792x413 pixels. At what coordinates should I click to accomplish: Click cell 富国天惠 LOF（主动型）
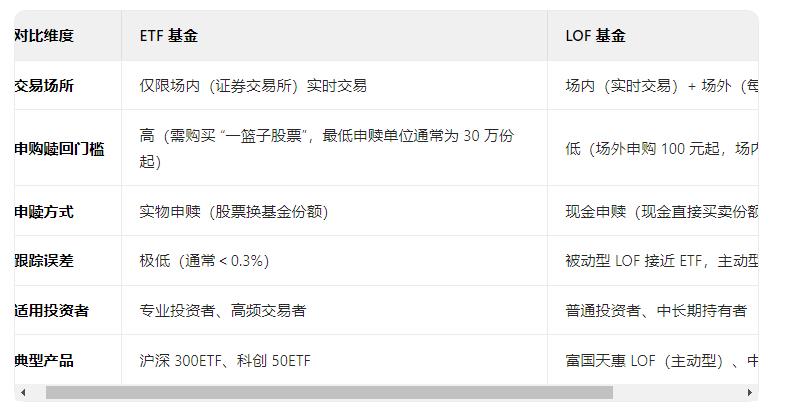(x=653, y=360)
